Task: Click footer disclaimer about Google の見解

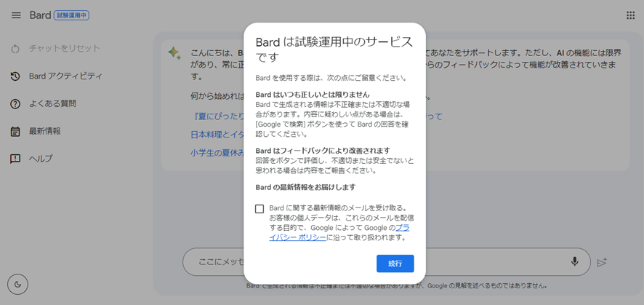Action: [x=396, y=285]
